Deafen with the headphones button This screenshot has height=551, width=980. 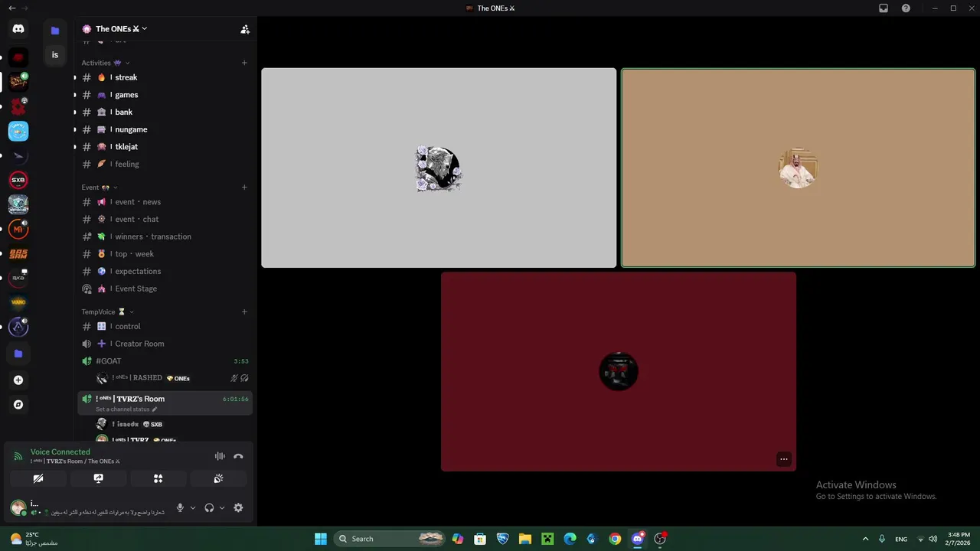point(209,507)
